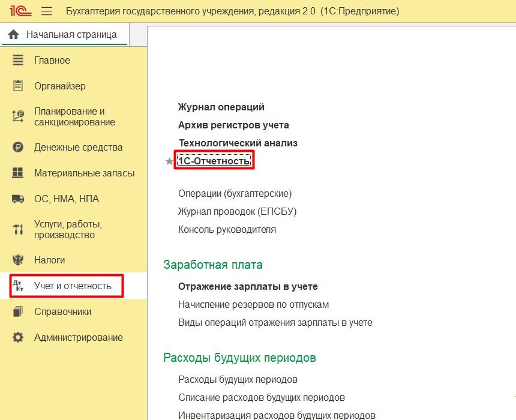Open Услуги, работы, производство section
The height and width of the screenshot is (420, 516).
(68, 229)
